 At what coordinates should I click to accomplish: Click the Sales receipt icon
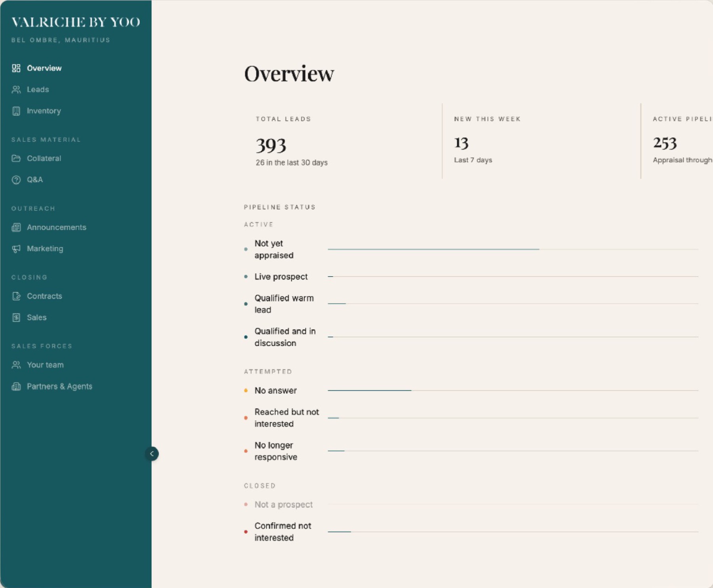tap(16, 318)
